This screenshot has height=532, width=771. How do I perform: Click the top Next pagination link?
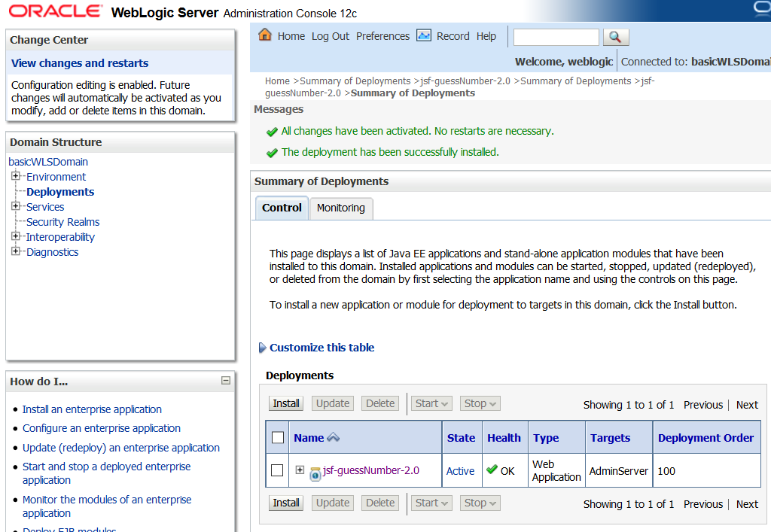747,405
